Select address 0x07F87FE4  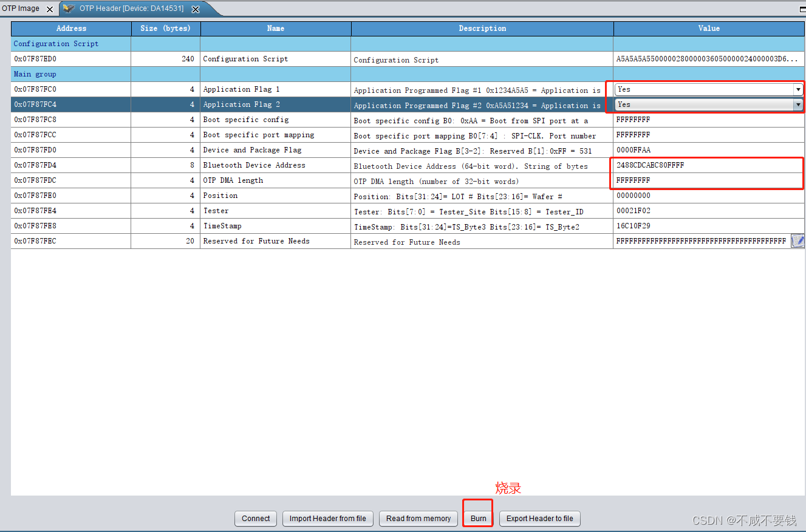pyautogui.click(x=71, y=211)
